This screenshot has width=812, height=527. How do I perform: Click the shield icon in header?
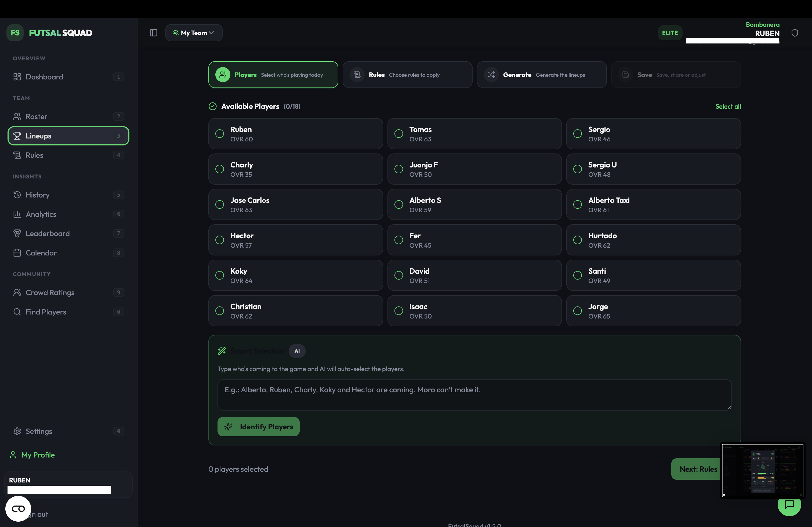[795, 33]
